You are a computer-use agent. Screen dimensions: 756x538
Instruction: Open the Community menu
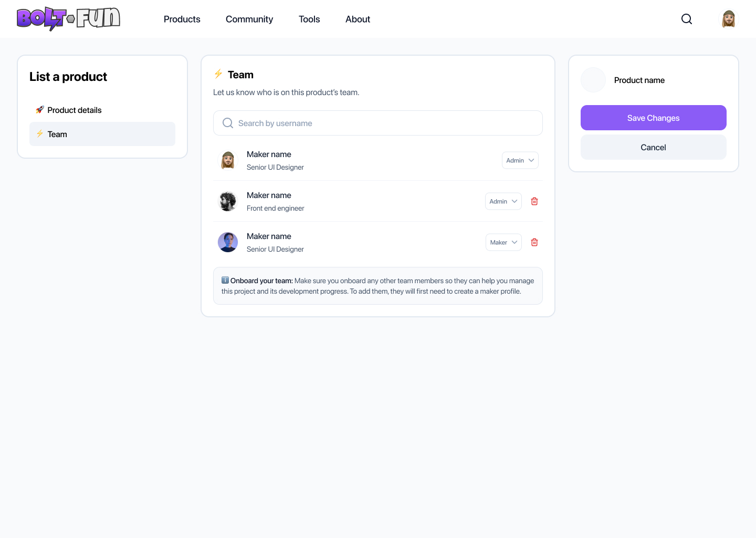click(249, 19)
